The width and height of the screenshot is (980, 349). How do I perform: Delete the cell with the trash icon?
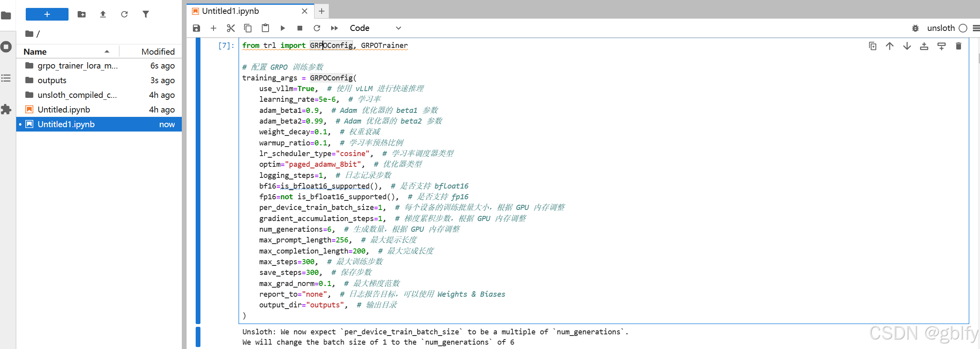[959, 46]
